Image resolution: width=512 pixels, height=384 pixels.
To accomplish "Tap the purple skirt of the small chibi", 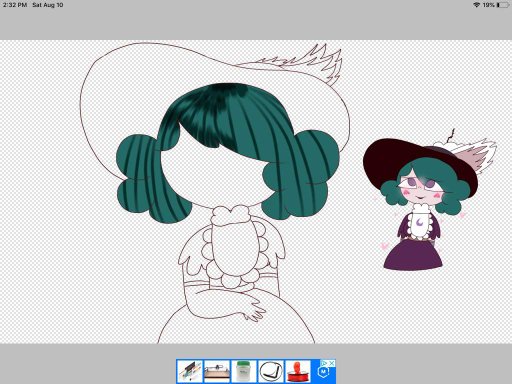I will [413, 254].
